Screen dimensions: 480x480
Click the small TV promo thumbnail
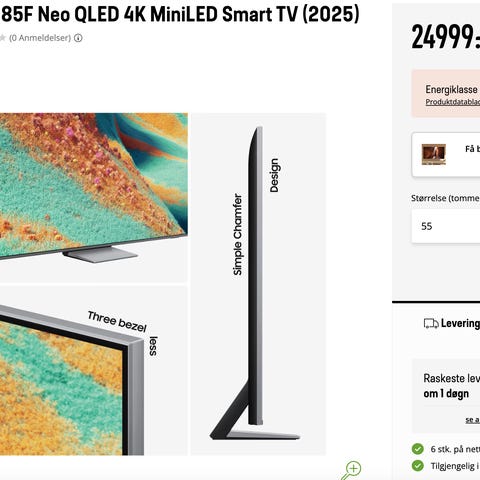pos(434,154)
